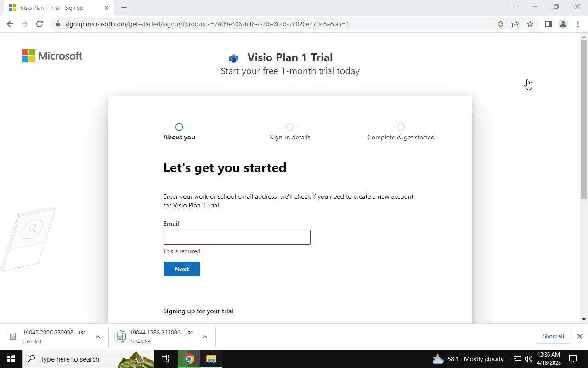Switch to the Visio Plan 1 Trial tab
The width and height of the screenshot is (588, 368).
(x=57, y=8)
